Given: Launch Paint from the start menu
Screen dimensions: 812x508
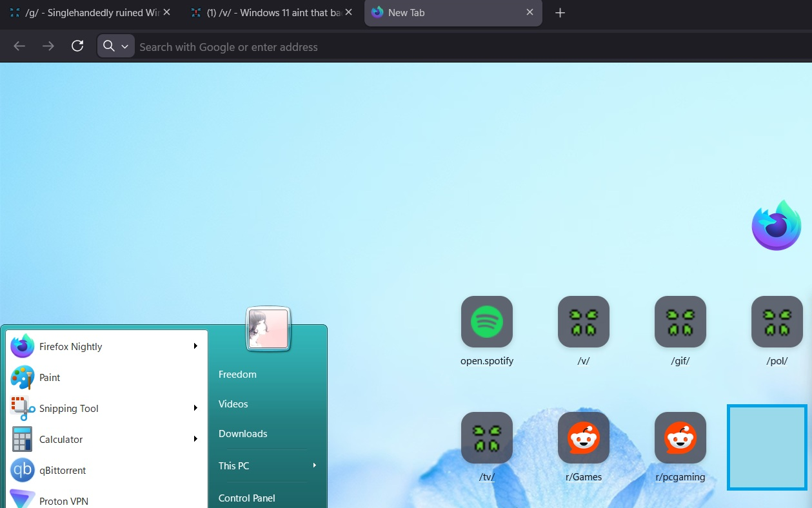Looking at the screenshot, I should 107,377.
